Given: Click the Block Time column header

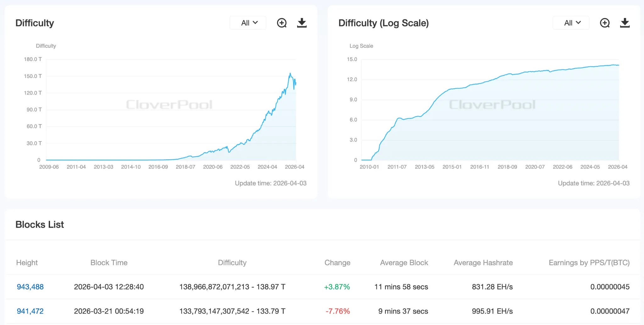Looking at the screenshot, I should [109, 263].
